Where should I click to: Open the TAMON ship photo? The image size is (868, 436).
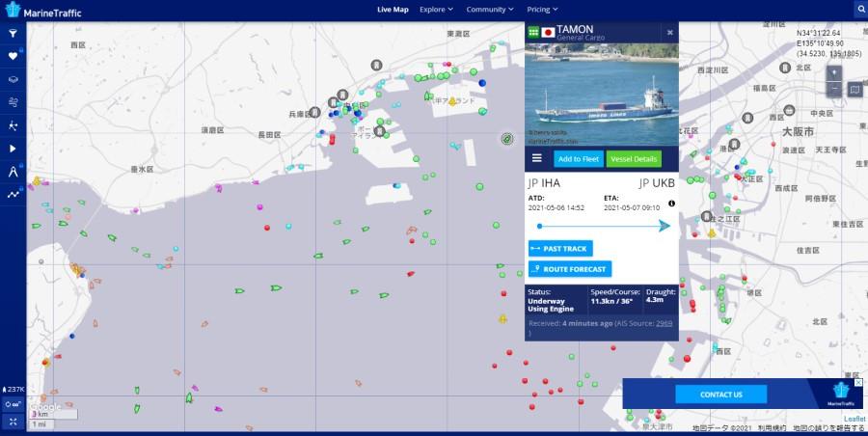click(601, 95)
